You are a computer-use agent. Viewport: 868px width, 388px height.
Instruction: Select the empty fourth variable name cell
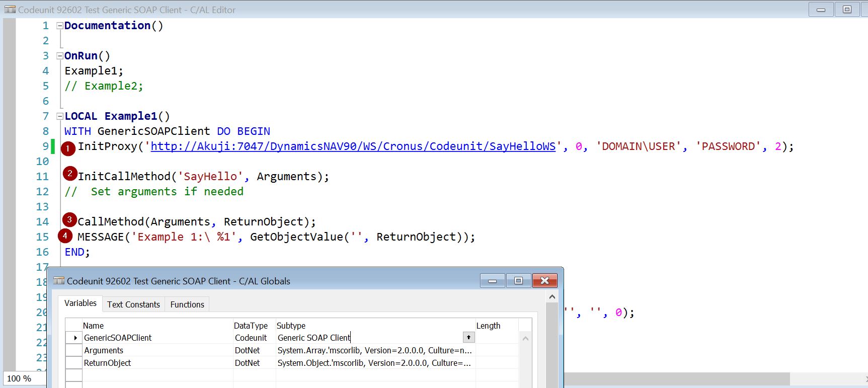157,375
